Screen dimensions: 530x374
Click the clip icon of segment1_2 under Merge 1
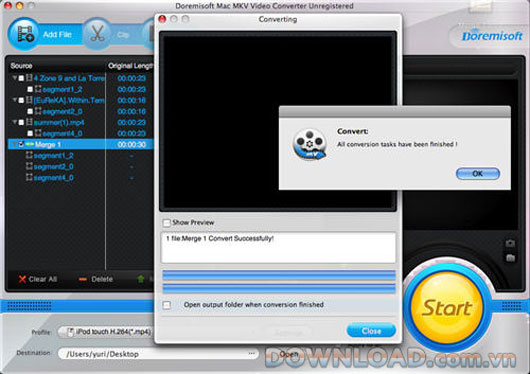[x=29, y=155]
